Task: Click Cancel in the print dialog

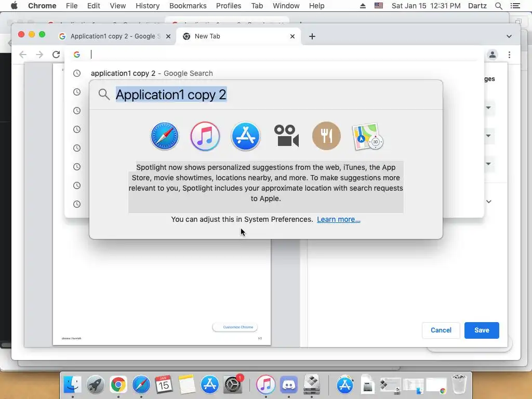Action: [441, 330]
